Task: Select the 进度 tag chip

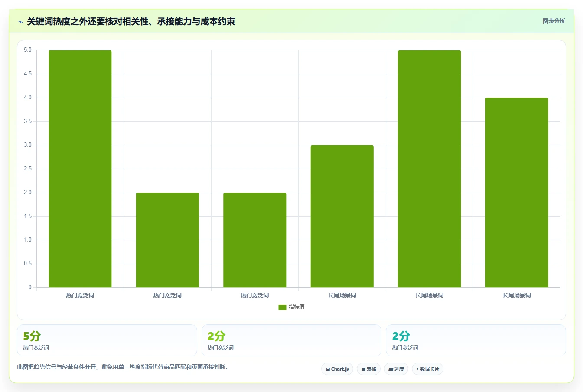Action: tap(396, 369)
